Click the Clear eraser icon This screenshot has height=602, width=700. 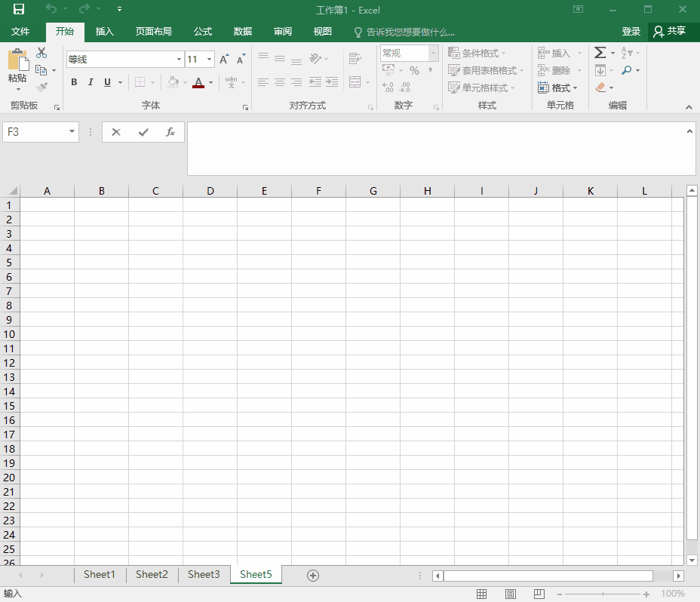[x=601, y=87]
